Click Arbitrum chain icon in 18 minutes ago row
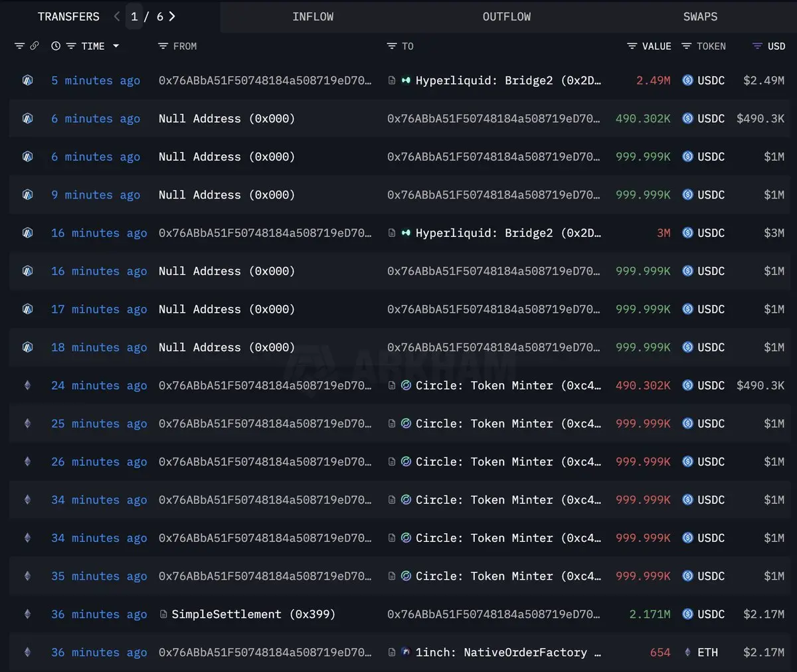Viewport: 797px width, 672px height. click(x=27, y=347)
